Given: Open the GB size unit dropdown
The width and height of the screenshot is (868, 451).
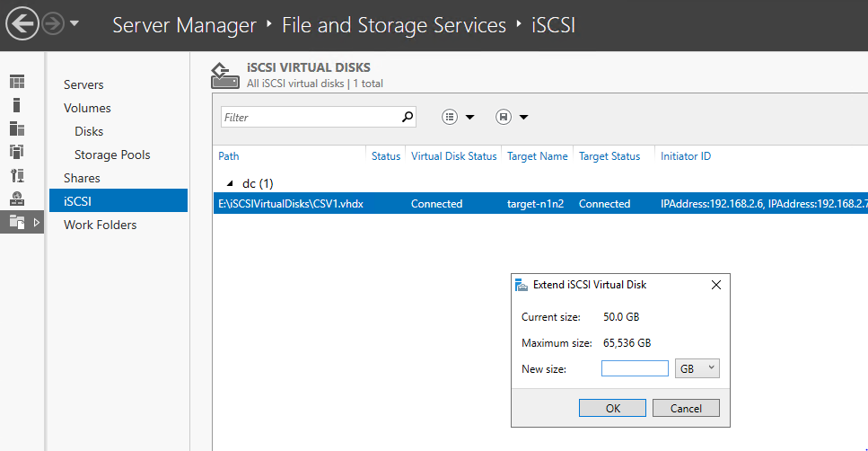Looking at the screenshot, I should tap(697, 368).
